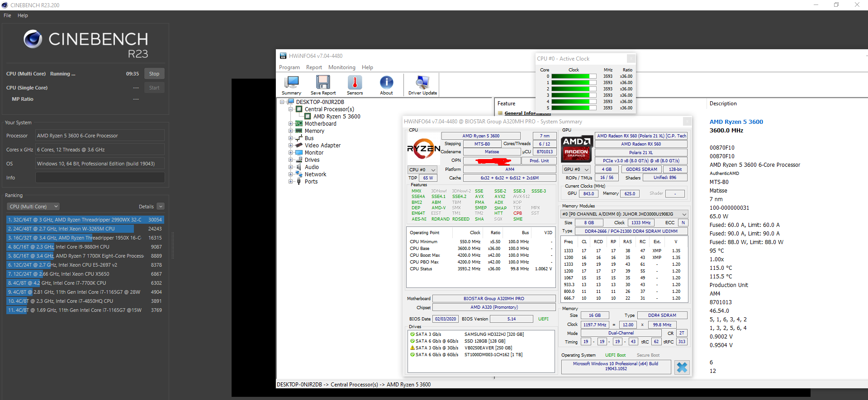
Task: Click AMD A320 (Promontory) chipset field
Action: point(494,307)
